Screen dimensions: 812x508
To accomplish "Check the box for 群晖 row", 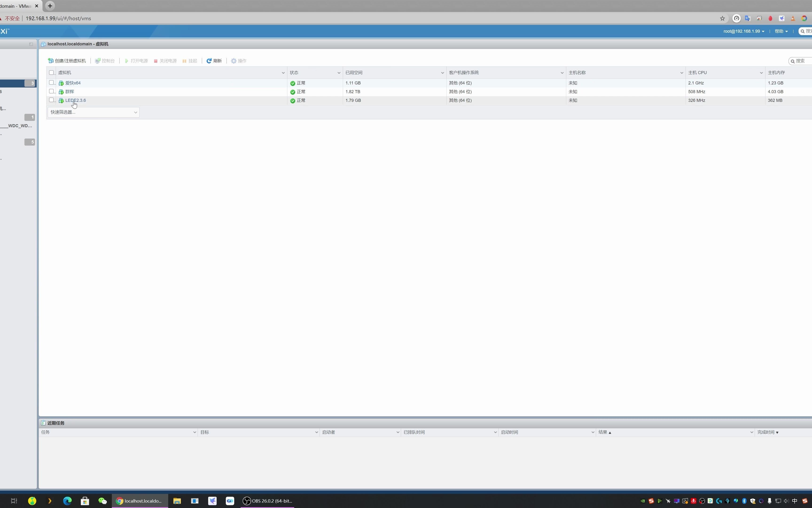I will [x=51, y=91].
